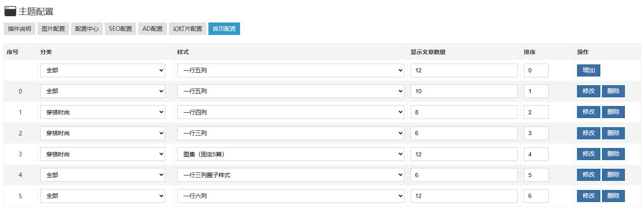
Task: Click the theme configuration window icon
Action: click(10, 11)
